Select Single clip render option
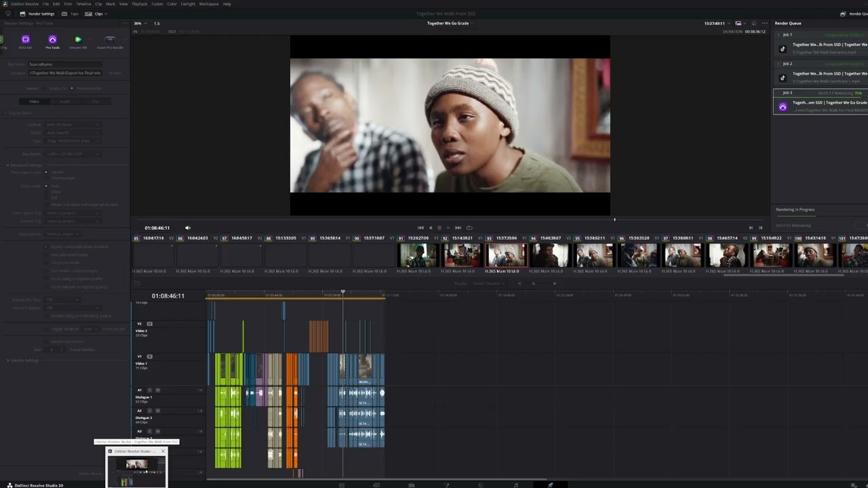The width and height of the screenshot is (868, 488). tap(43, 88)
